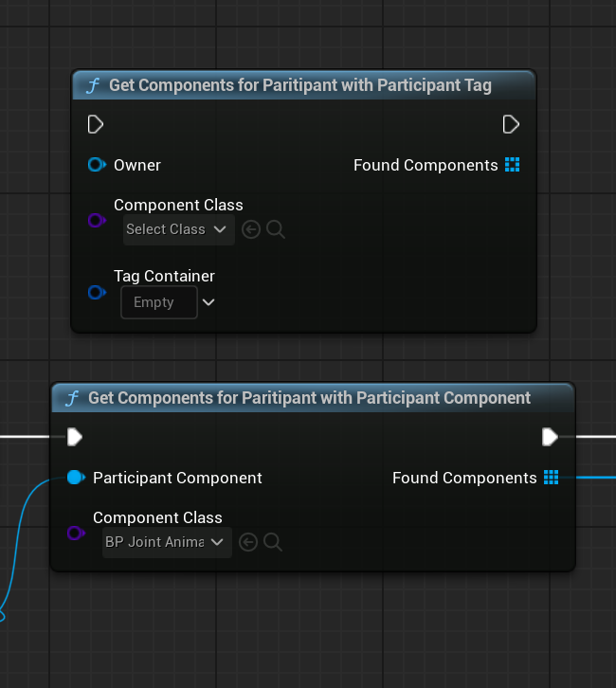Browse to asset magnifier beside Select Class
The height and width of the screenshot is (688, 616).
(276, 229)
